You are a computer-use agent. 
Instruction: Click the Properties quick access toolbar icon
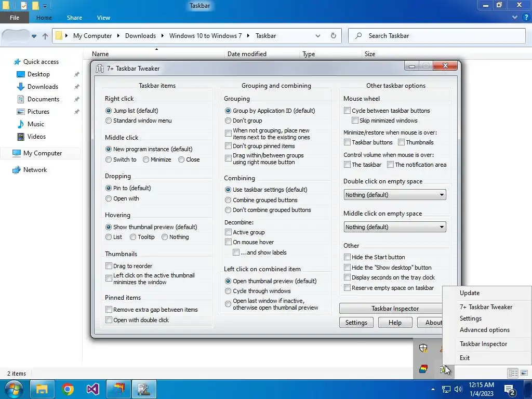coord(23,6)
